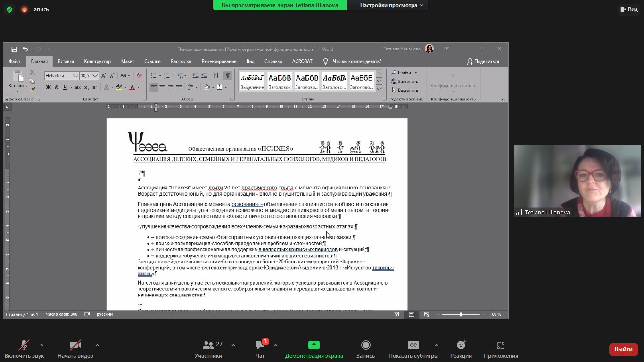
Task: Open the Вставка ribbon tab
Action: pos(66,61)
